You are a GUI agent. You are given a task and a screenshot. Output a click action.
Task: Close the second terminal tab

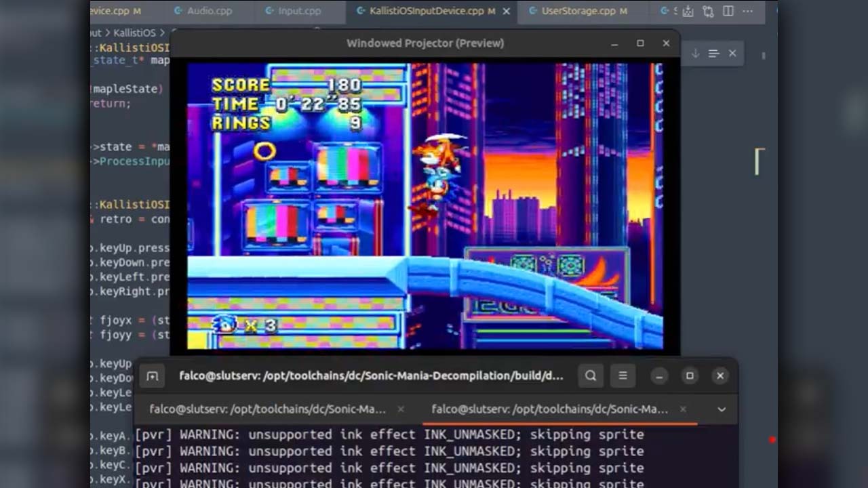pos(683,409)
